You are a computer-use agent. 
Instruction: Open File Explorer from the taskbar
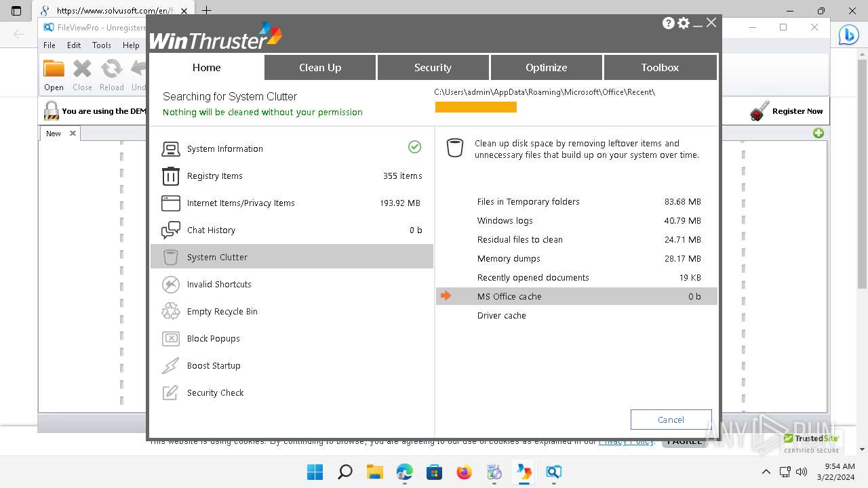tap(375, 472)
